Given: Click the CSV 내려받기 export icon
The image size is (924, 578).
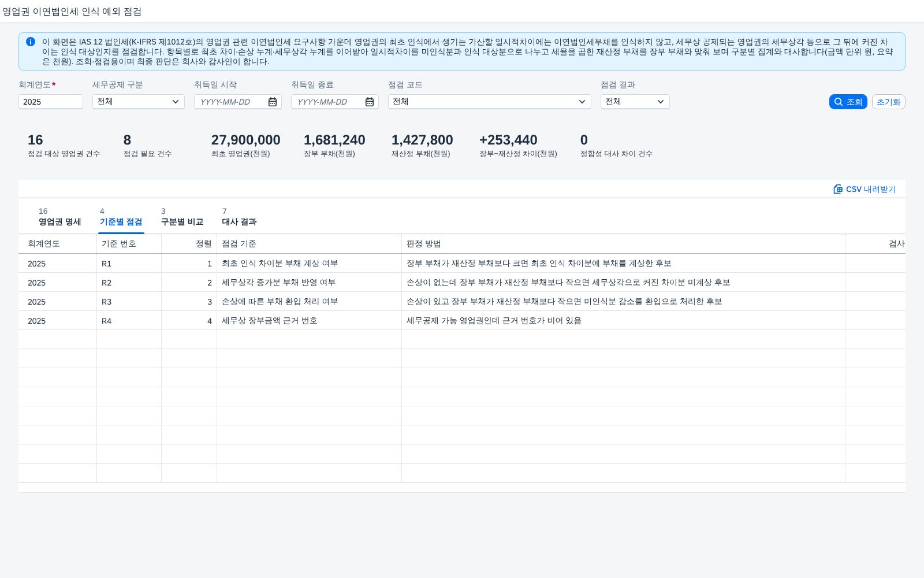Looking at the screenshot, I should click(x=838, y=189).
